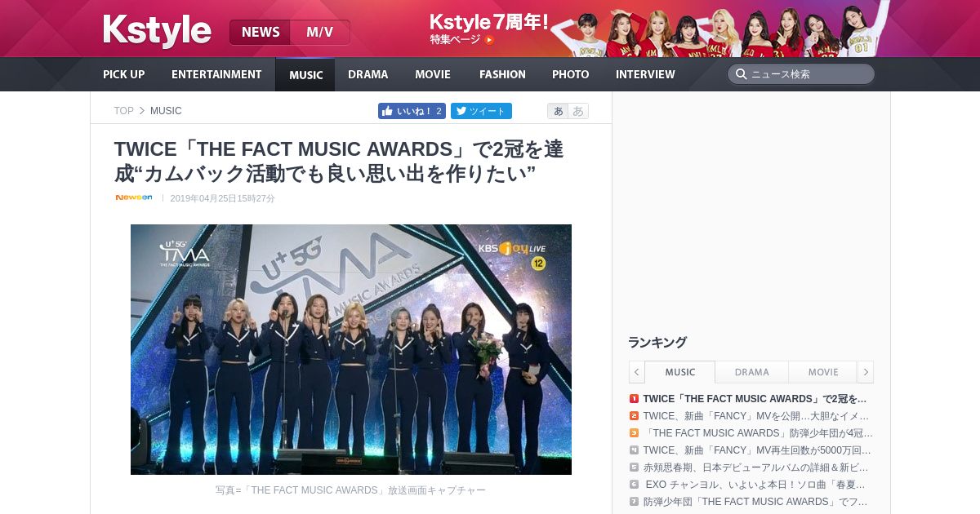This screenshot has width=980, height=514.
Task: Switch to ranking MUSIC tab
Action: (x=680, y=372)
